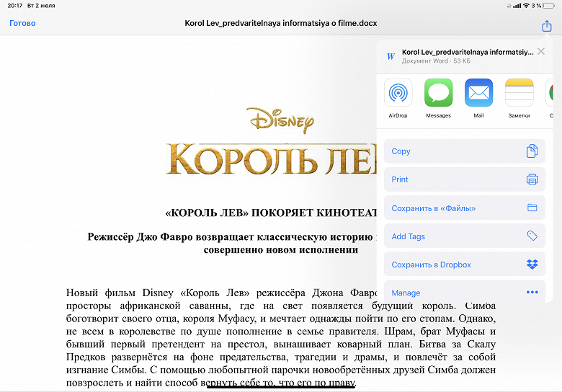The height and width of the screenshot is (392, 562).
Task: Select Сохранить в Dropbox
Action: pyautogui.click(x=465, y=264)
